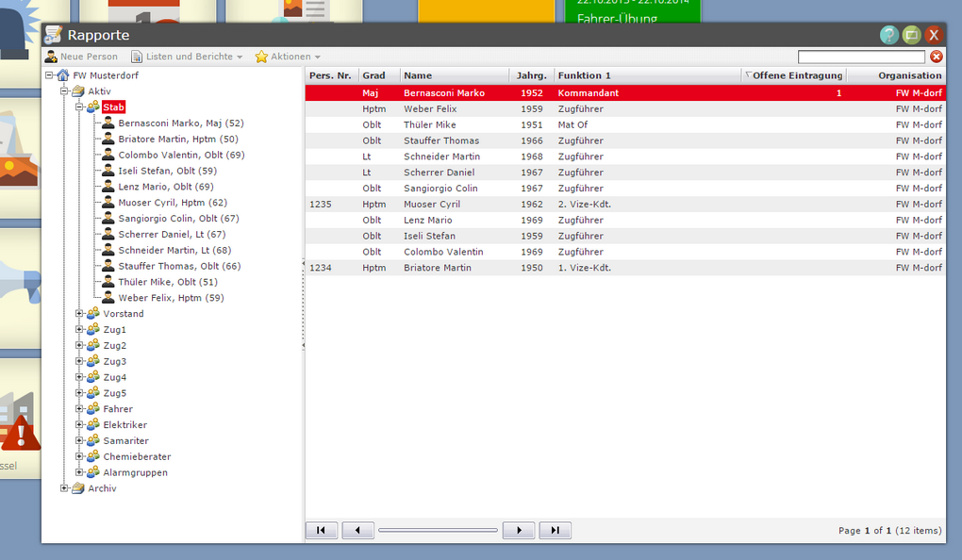The image size is (962, 560).
Task: Click the star icon beside Aktionen
Action: (x=261, y=57)
